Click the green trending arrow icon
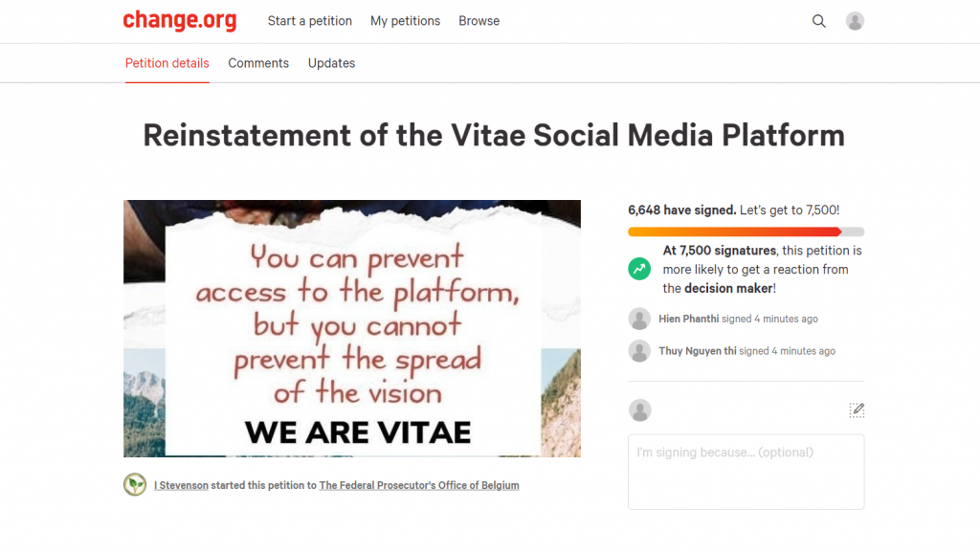The image size is (980, 552). click(639, 269)
